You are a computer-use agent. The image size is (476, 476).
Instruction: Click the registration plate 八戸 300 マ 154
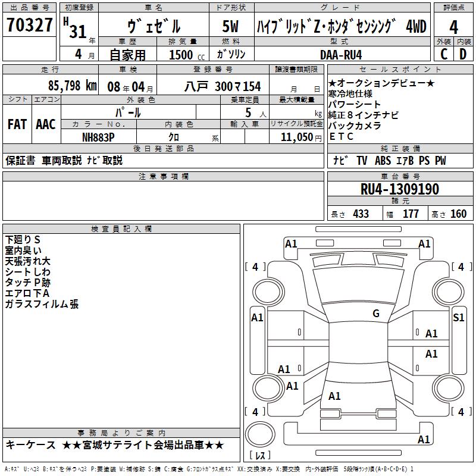[223, 86]
